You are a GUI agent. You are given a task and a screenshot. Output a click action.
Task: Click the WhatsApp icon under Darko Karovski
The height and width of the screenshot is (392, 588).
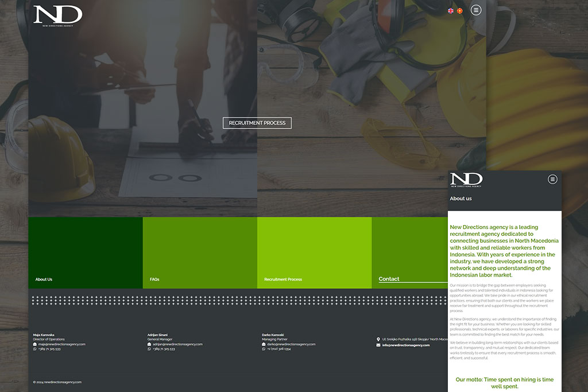(x=264, y=349)
